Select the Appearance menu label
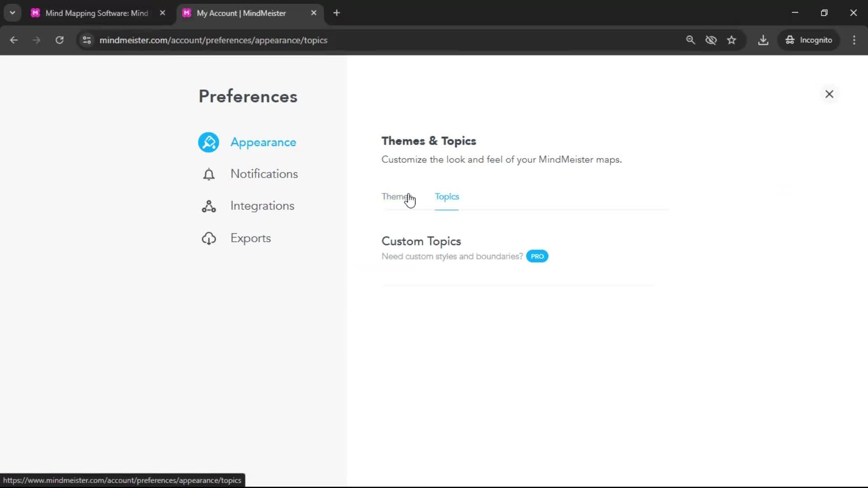This screenshot has height=488, width=868. pyautogui.click(x=263, y=142)
